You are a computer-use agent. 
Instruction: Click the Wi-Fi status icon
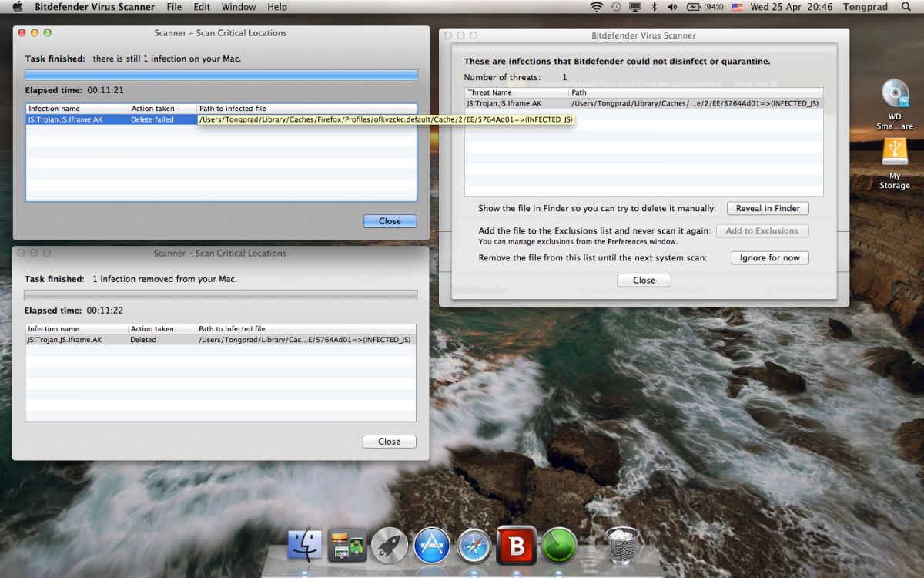pyautogui.click(x=597, y=7)
